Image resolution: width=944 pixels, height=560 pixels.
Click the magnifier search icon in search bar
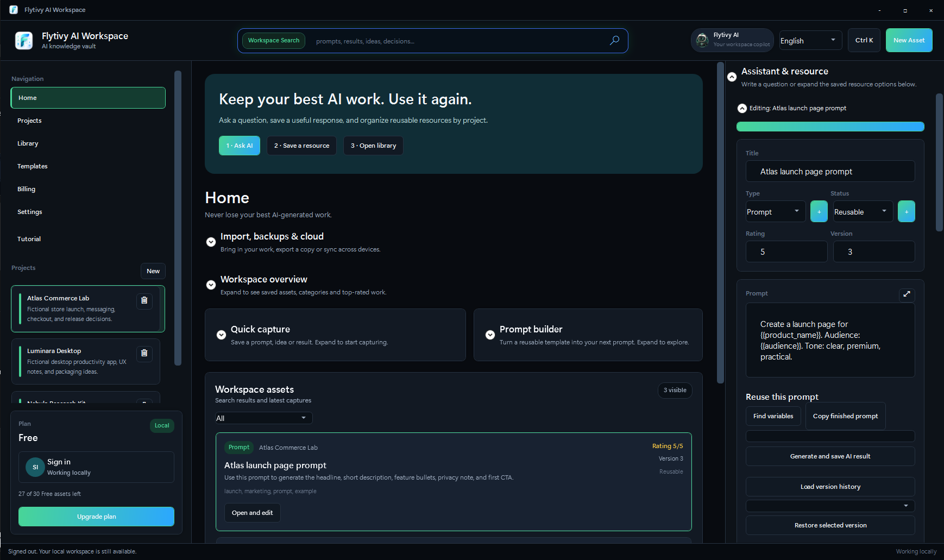coord(614,40)
